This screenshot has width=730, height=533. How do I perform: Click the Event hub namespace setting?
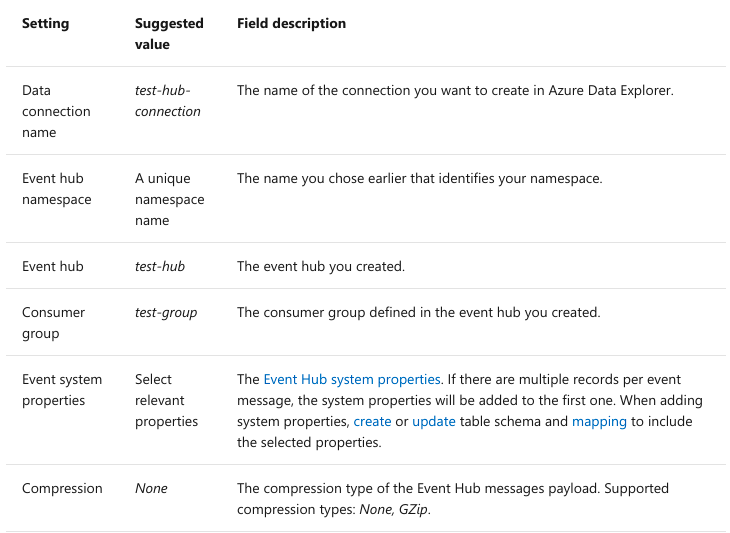(x=56, y=189)
